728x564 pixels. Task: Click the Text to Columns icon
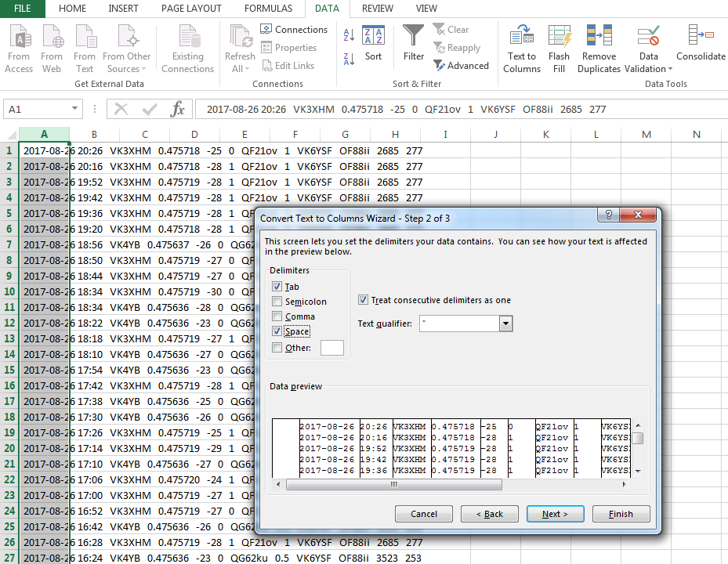point(522,37)
